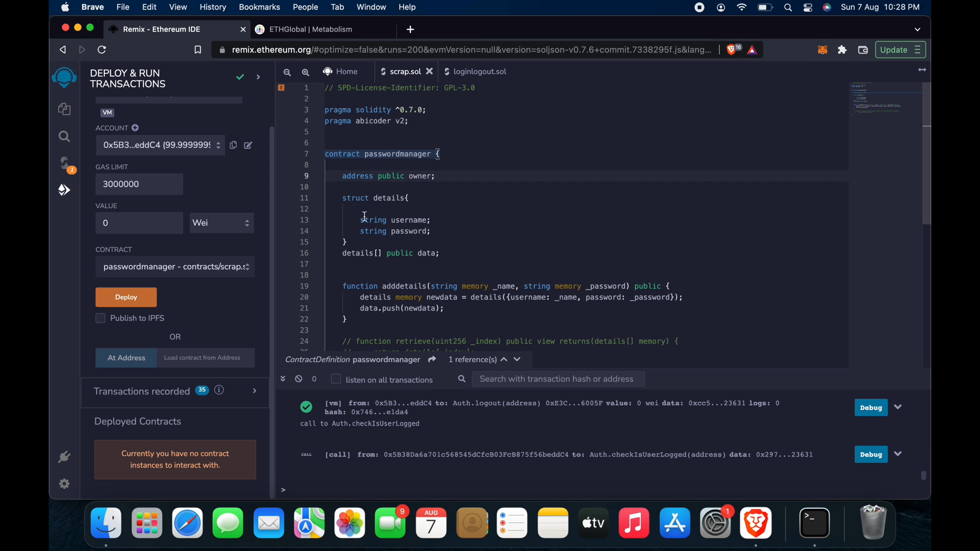Reload the Remix page
980x551 pixels.
pos(102,50)
